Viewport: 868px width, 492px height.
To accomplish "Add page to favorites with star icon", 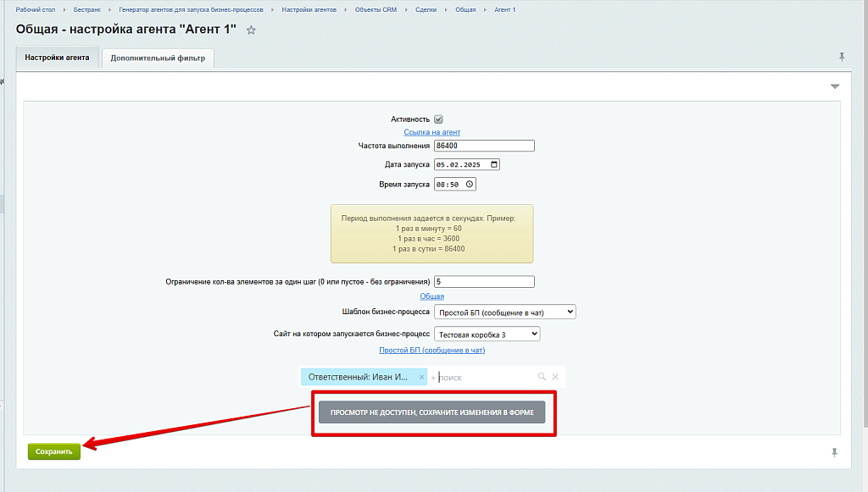I will 251,30.
